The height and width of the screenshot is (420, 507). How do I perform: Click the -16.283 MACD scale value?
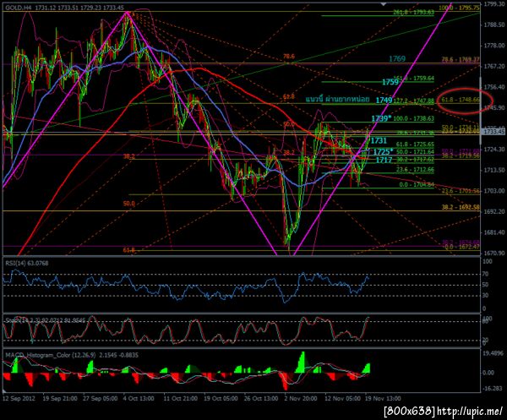(493, 389)
